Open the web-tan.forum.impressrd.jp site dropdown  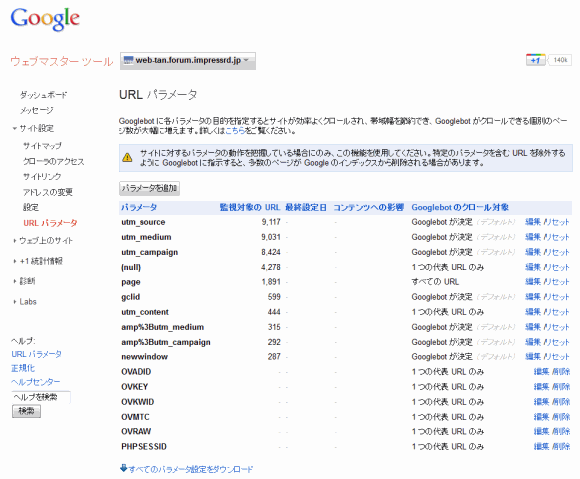188,61
